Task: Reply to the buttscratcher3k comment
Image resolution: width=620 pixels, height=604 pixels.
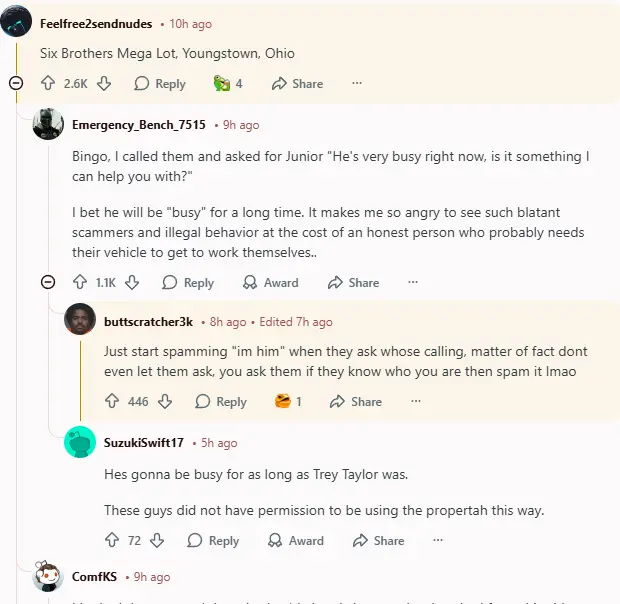Action: (x=220, y=401)
